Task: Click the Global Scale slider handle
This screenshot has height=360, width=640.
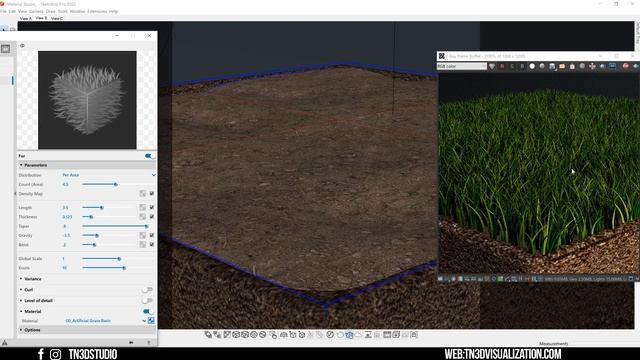Action: [119, 259]
